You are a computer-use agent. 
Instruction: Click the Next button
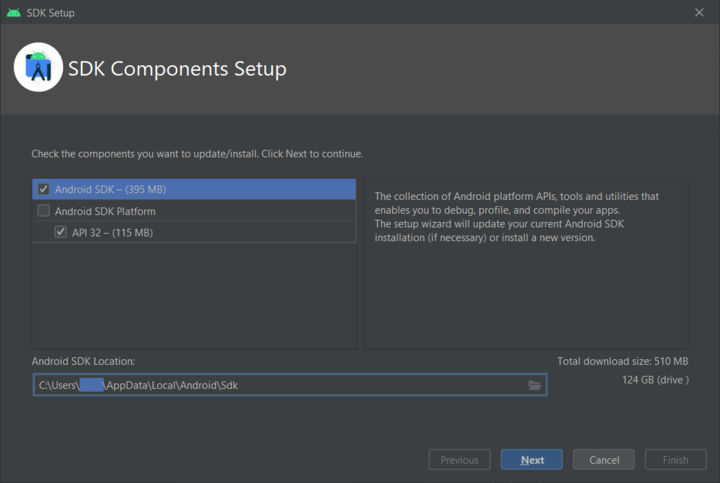pyautogui.click(x=532, y=460)
